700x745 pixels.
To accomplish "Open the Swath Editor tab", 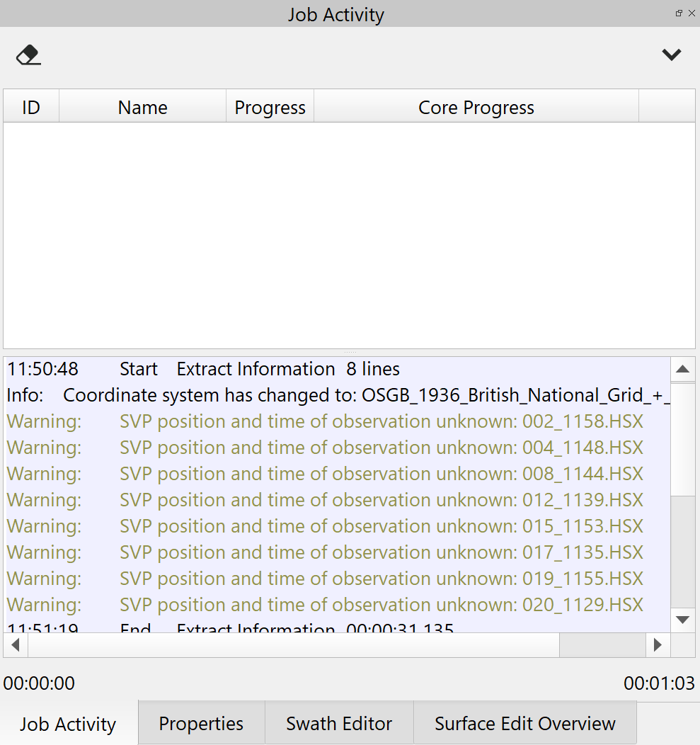I will pyautogui.click(x=338, y=723).
